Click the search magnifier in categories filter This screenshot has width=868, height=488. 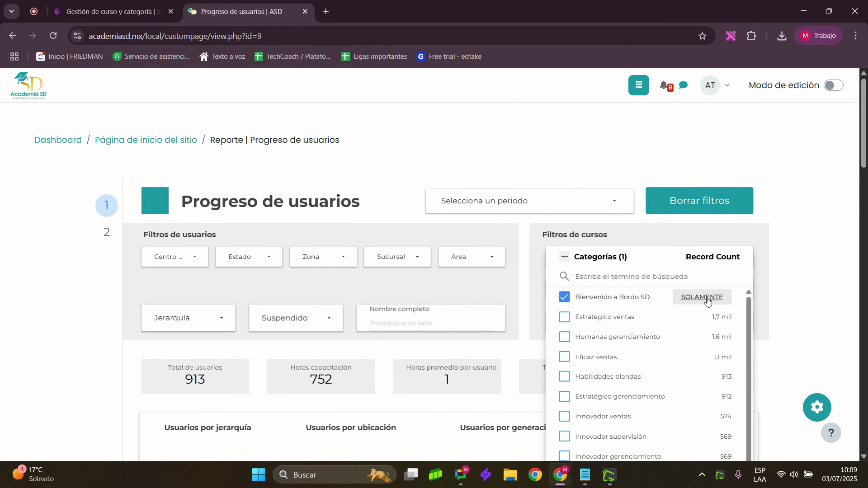pos(564,277)
